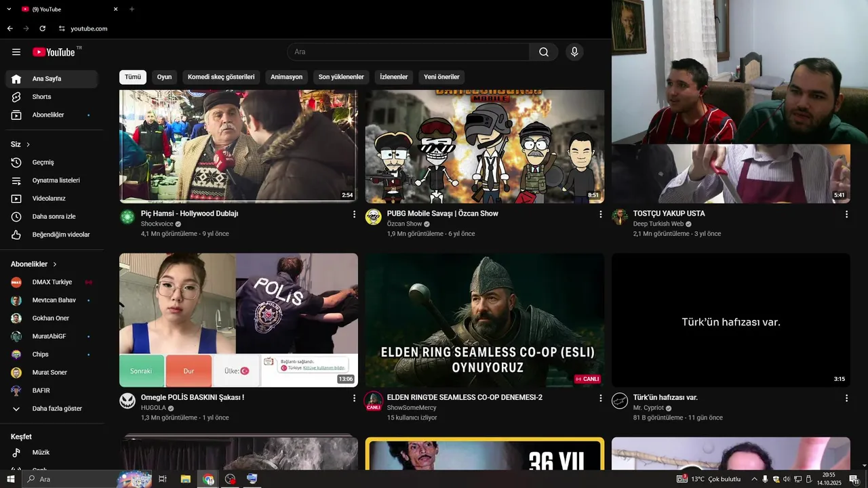868x488 pixels.
Task: Show hidden system tray icons
Action: [754, 479]
